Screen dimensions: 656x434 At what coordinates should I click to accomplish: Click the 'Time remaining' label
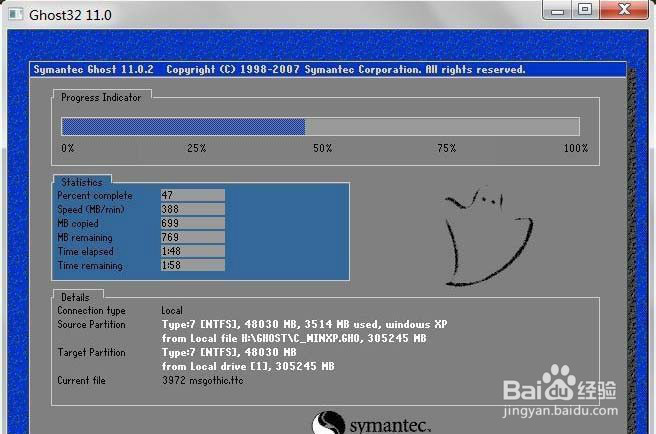pyautogui.click(x=90, y=266)
